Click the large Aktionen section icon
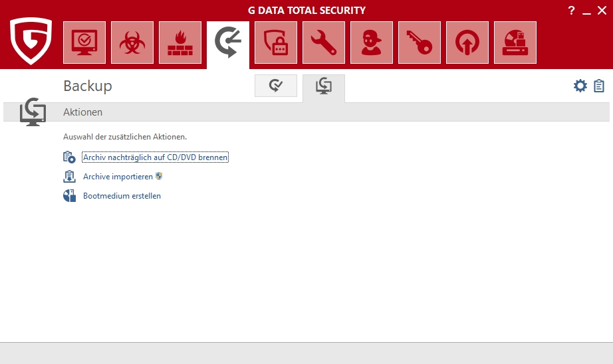 [33, 112]
